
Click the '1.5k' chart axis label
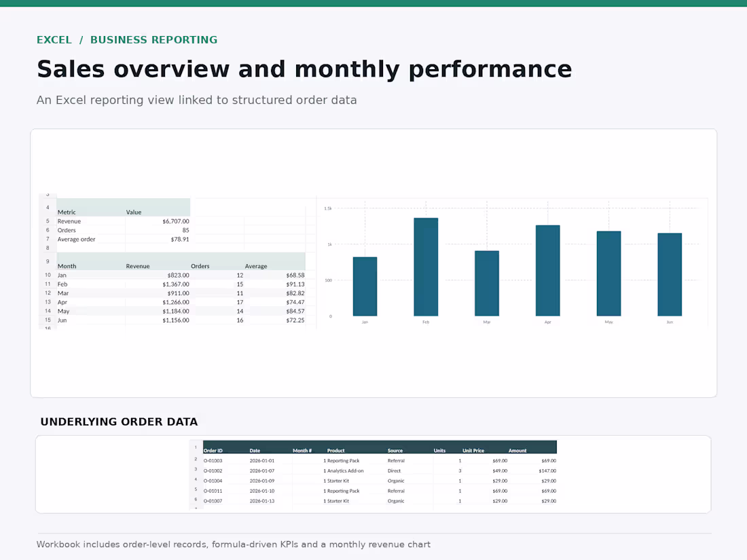(328, 208)
